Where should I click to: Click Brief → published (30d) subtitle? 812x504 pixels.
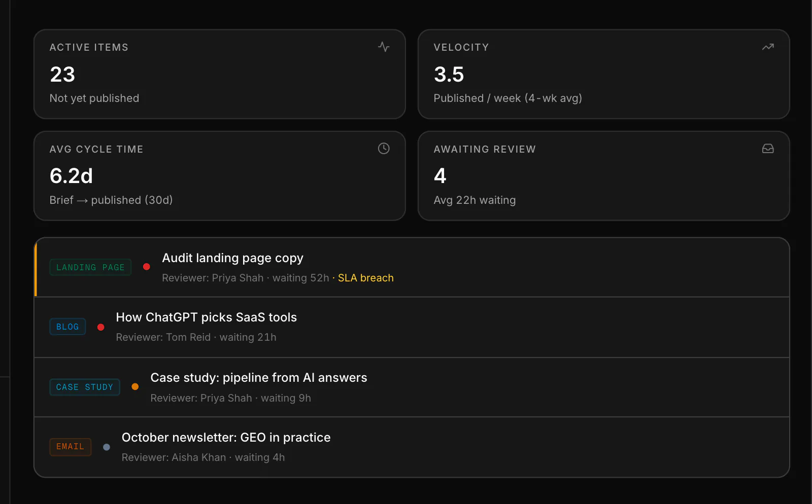111,200
